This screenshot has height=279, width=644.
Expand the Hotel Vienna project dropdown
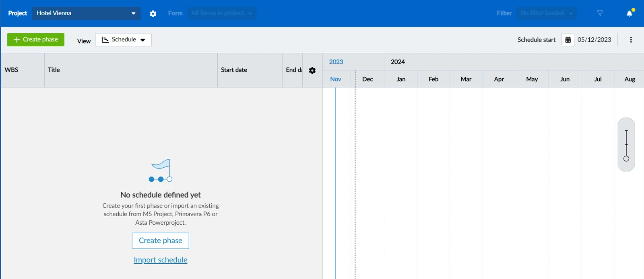[x=86, y=13]
